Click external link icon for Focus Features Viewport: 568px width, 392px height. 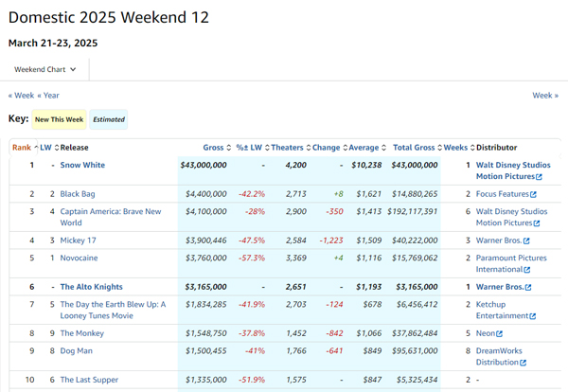(533, 194)
